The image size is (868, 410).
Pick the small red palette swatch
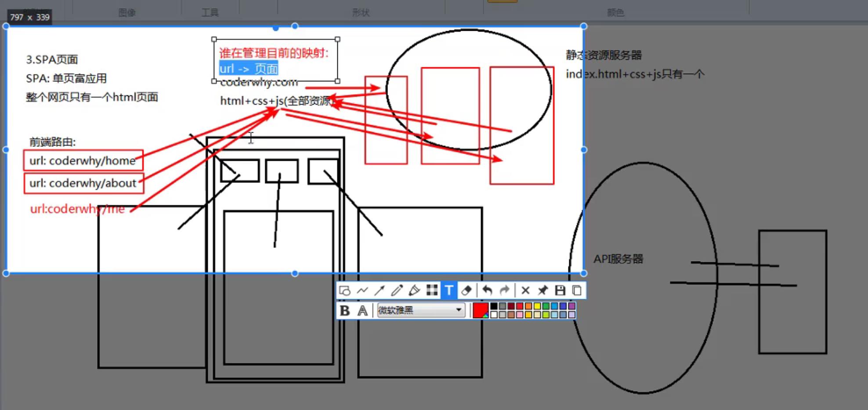tap(520, 306)
